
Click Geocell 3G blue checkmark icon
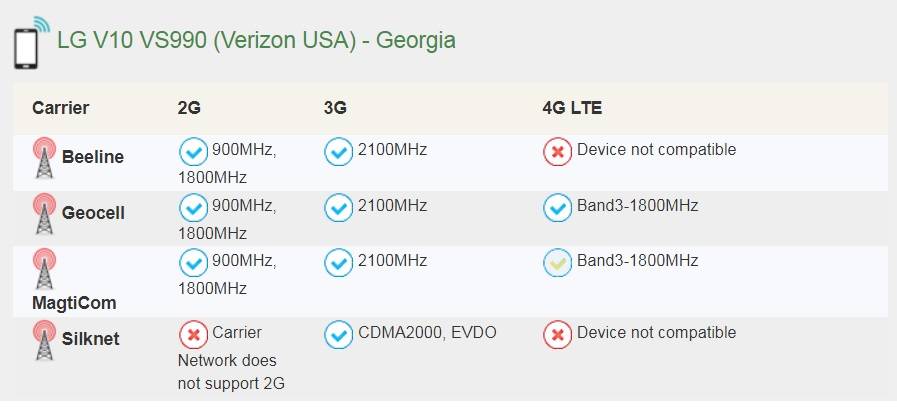point(339,207)
